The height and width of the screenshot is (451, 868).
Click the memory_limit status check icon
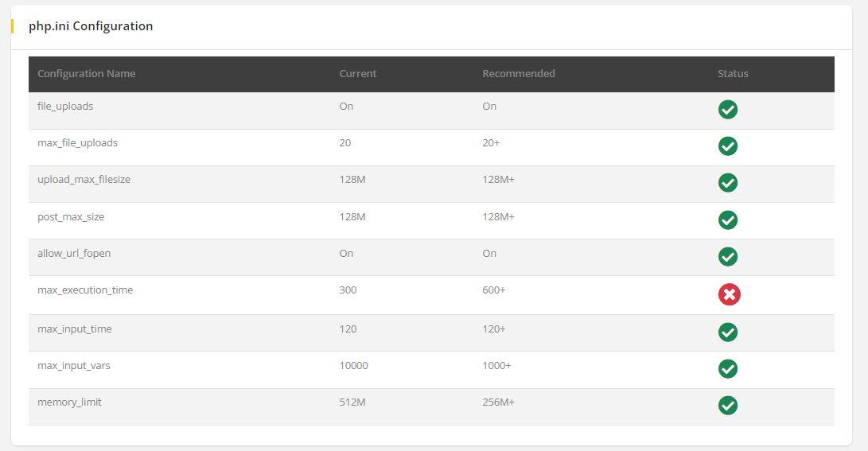coord(727,406)
